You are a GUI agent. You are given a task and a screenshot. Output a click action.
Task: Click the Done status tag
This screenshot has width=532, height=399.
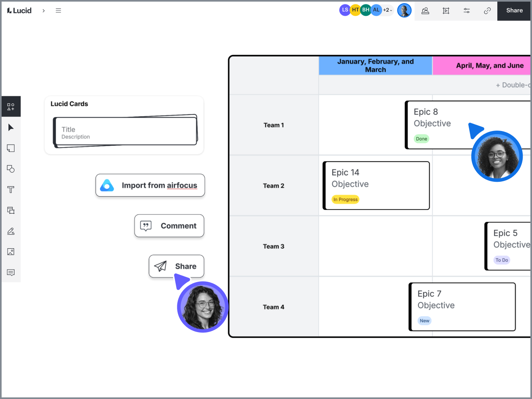(x=422, y=139)
